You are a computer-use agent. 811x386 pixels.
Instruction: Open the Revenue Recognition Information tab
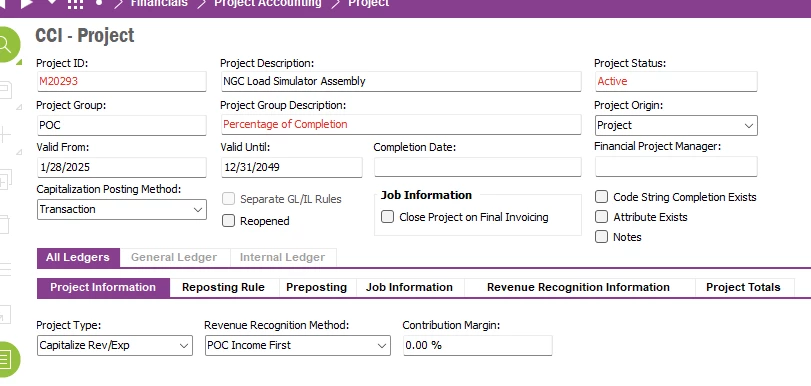pos(578,288)
